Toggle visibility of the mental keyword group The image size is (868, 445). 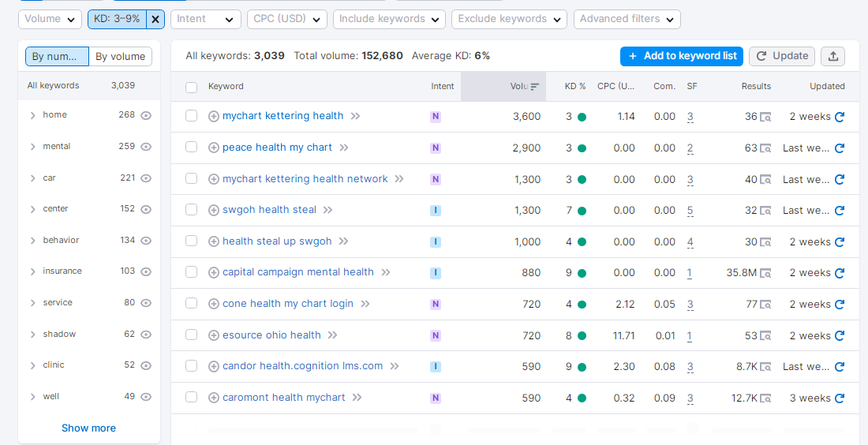(x=146, y=147)
